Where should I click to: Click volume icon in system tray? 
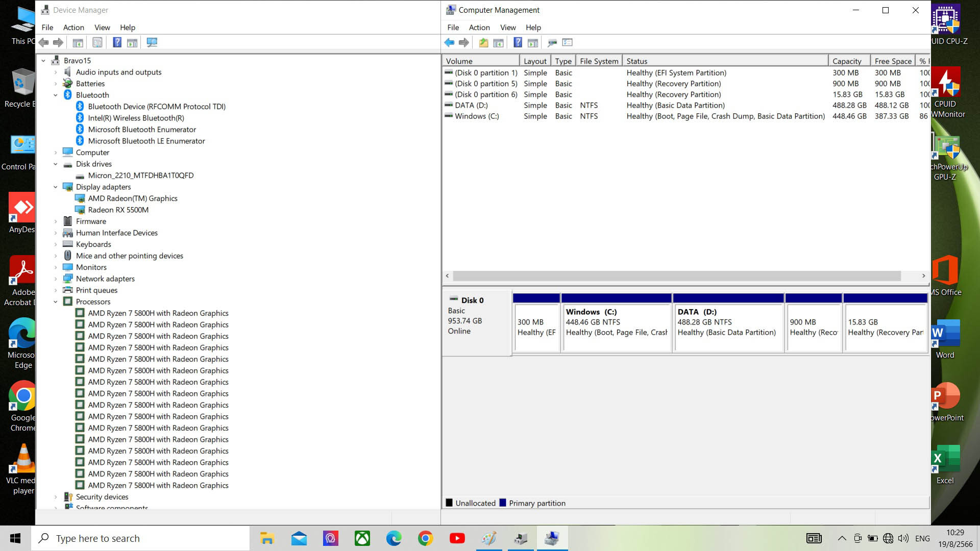(x=903, y=538)
